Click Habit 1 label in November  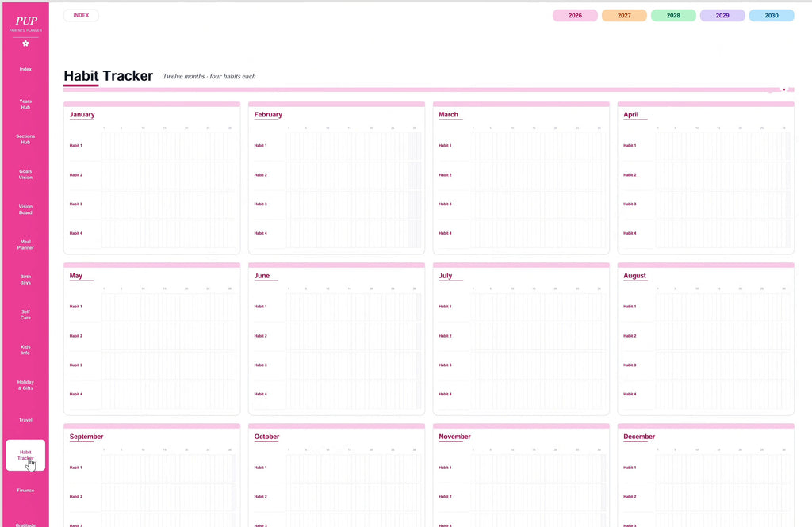coord(445,468)
